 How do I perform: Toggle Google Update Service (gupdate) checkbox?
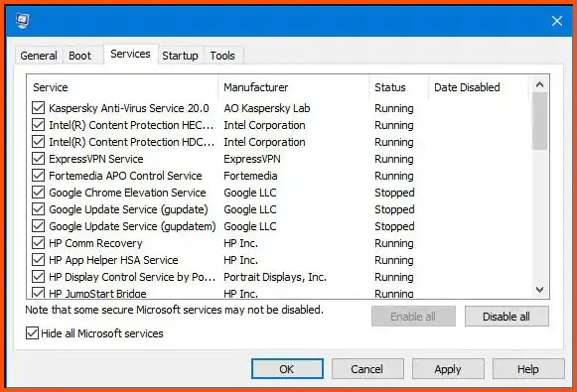39,209
